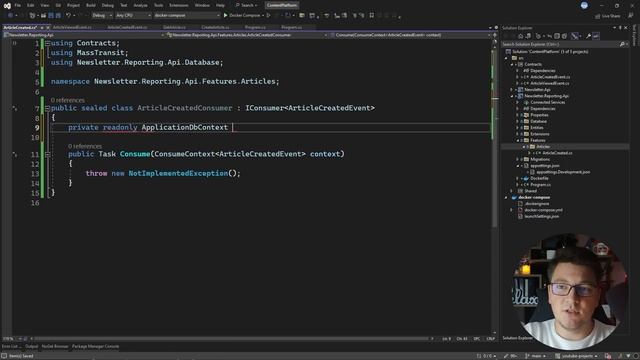Open the Extensions menu
The image size is (640, 360).
pyautogui.click(x=179, y=5)
